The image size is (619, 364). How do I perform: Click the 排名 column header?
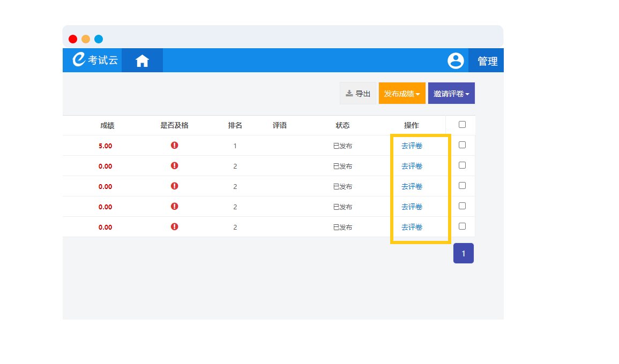pos(235,126)
